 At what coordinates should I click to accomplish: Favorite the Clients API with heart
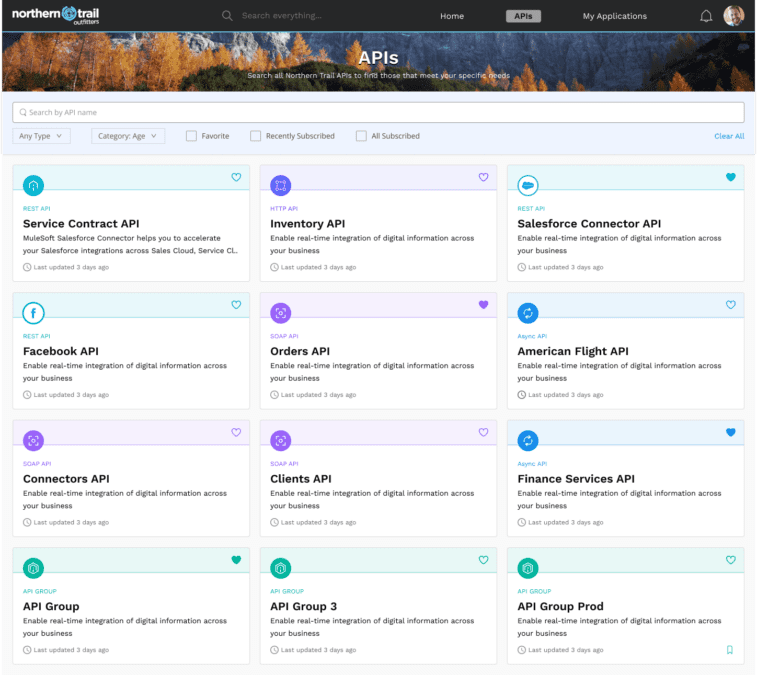pos(483,432)
